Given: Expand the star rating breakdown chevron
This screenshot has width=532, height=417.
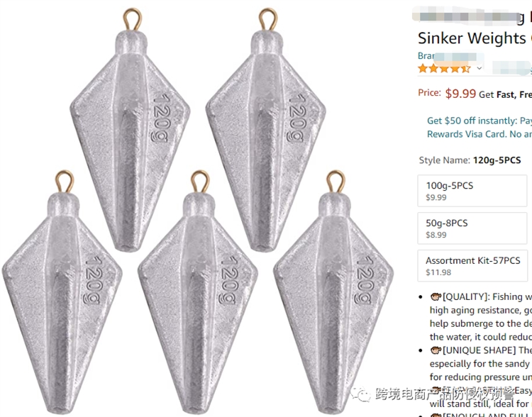Looking at the screenshot, I should coord(480,69).
